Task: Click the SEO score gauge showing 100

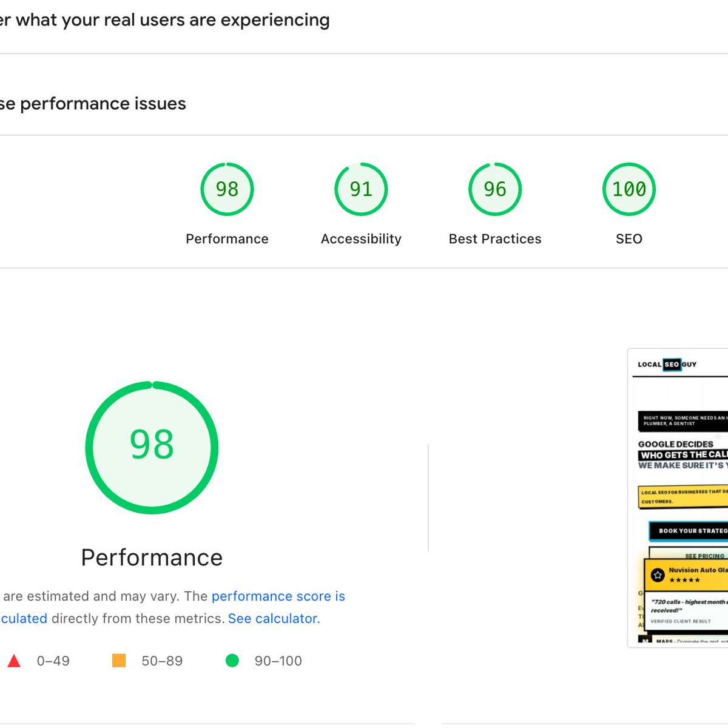Action: pyautogui.click(x=629, y=189)
